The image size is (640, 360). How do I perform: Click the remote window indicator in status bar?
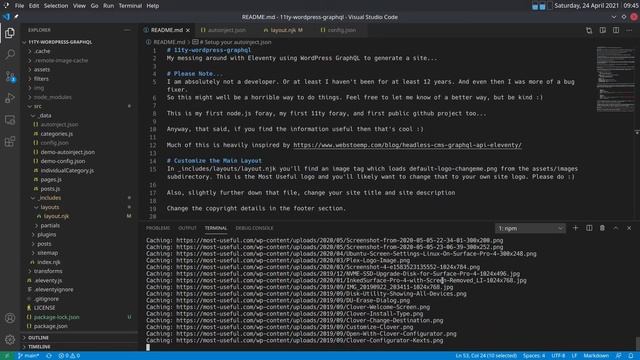pyautogui.click(x=7, y=356)
